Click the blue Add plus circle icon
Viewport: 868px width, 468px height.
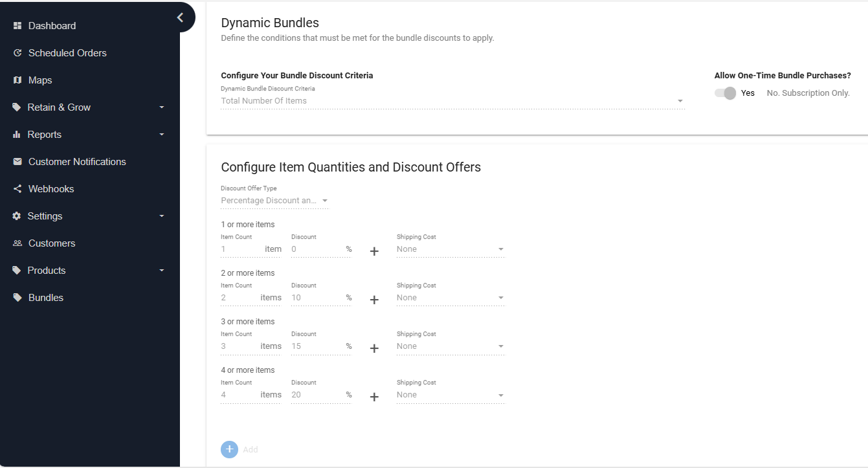tap(229, 449)
